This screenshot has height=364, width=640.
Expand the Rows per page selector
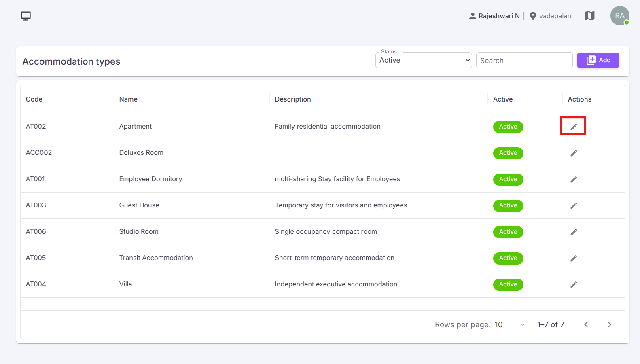pos(510,325)
